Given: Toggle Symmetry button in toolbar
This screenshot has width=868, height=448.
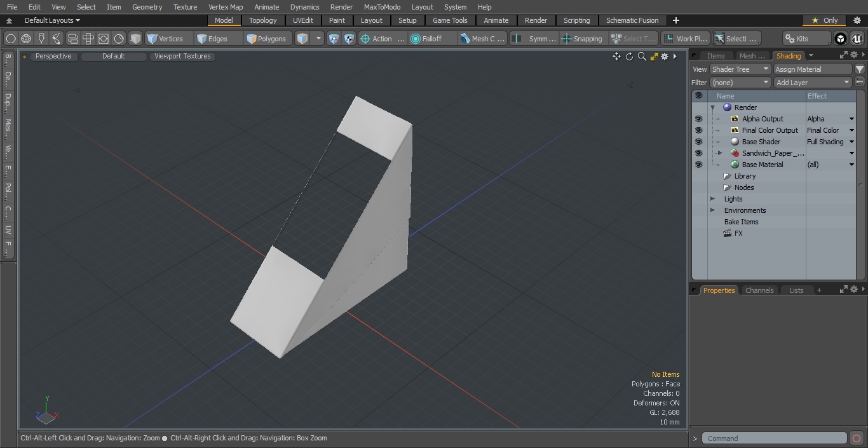Looking at the screenshot, I should coord(534,39).
